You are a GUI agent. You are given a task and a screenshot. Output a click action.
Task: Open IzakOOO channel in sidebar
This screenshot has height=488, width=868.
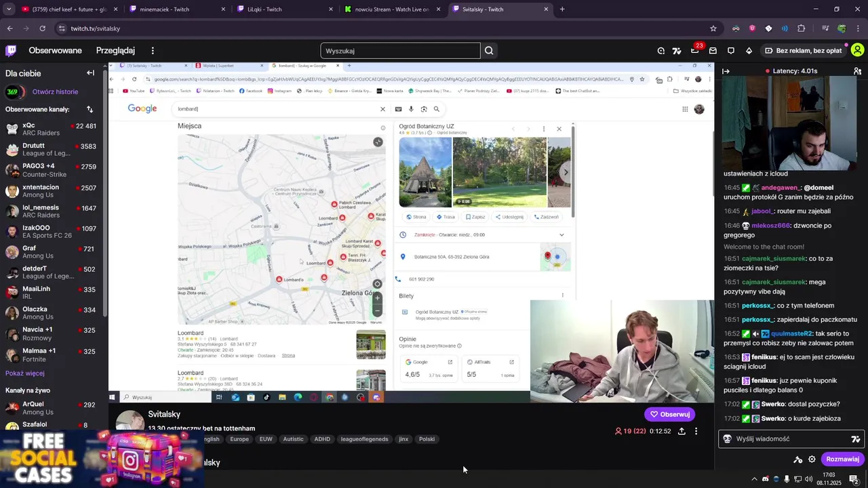point(52,232)
